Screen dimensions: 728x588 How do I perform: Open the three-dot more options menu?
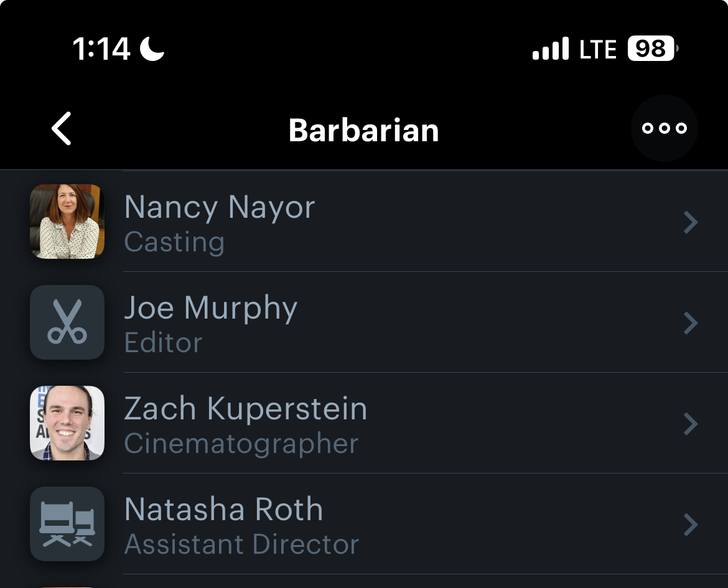(664, 128)
